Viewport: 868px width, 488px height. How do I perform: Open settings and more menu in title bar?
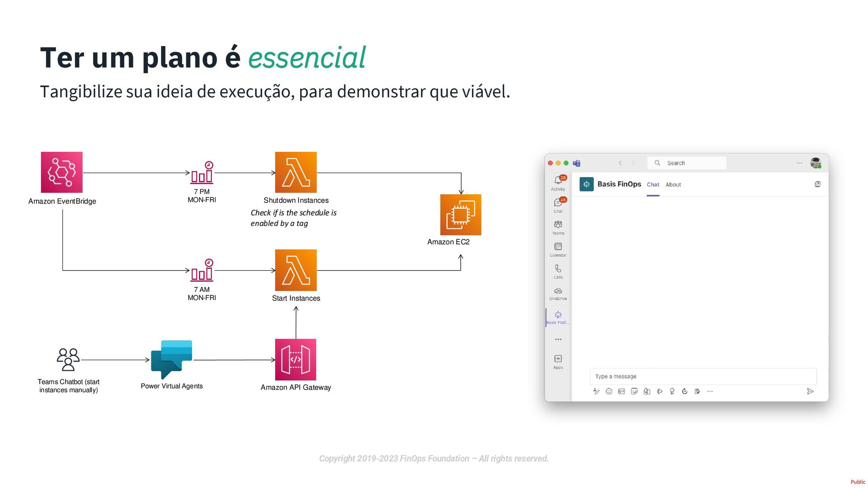[x=799, y=163]
